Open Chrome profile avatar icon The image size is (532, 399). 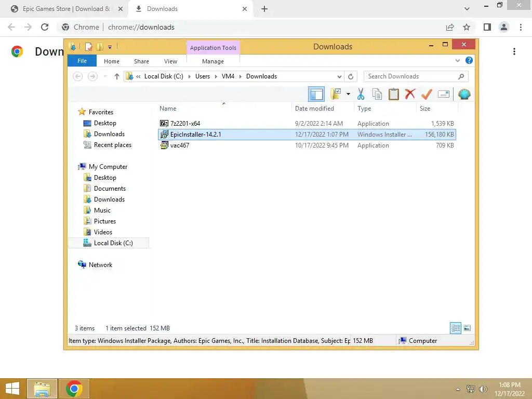pyautogui.click(x=504, y=27)
